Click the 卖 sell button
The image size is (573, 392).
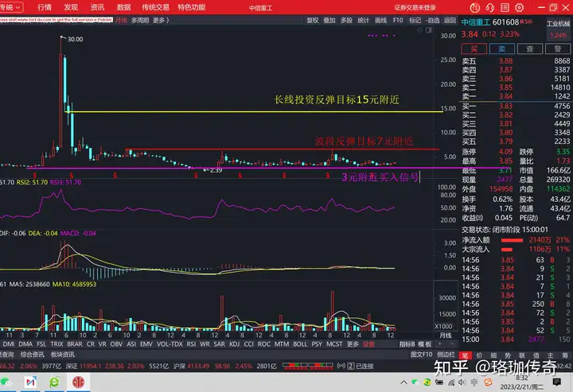click(501, 49)
